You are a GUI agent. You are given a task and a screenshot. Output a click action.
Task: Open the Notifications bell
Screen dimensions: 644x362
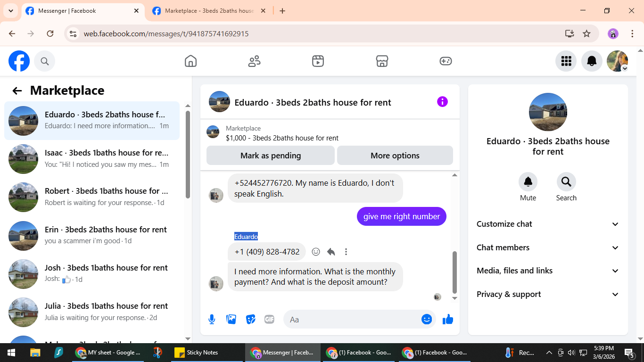(592, 61)
